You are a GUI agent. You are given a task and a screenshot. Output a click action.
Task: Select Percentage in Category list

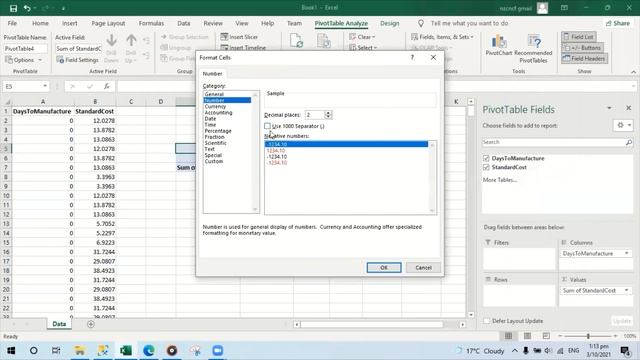pyautogui.click(x=218, y=131)
